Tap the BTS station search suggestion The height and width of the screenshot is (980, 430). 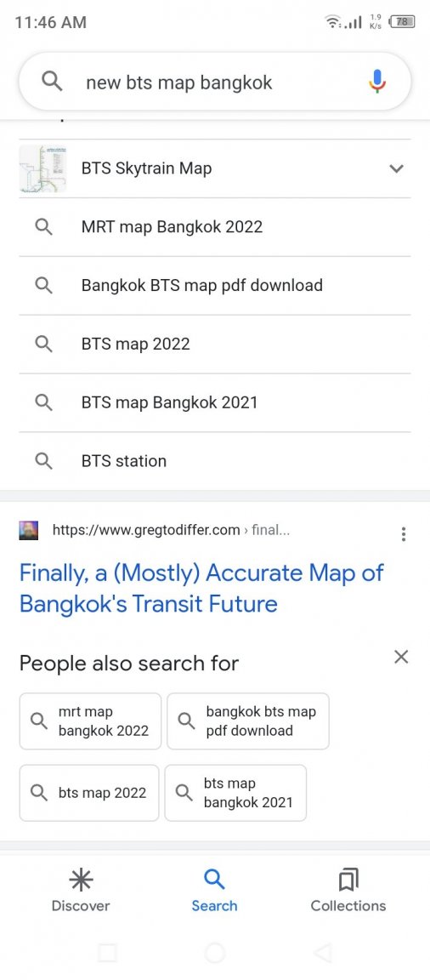[x=215, y=461]
